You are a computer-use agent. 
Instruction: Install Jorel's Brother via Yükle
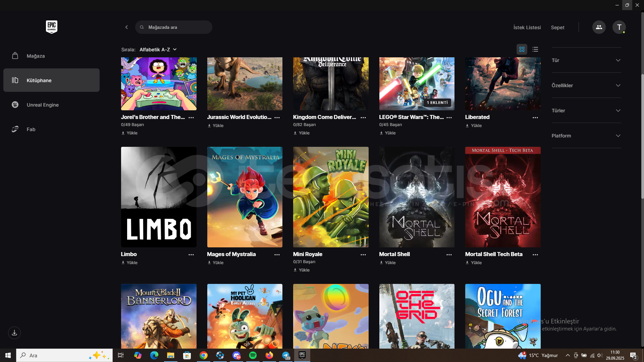tap(129, 133)
